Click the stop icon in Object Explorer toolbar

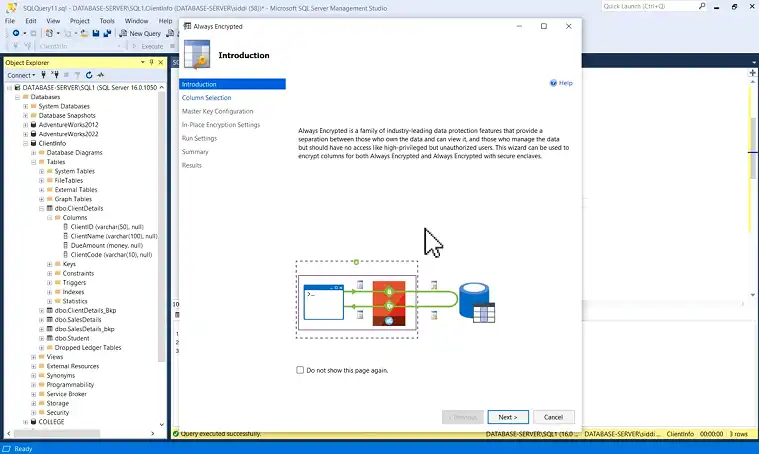[x=66, y=75]
